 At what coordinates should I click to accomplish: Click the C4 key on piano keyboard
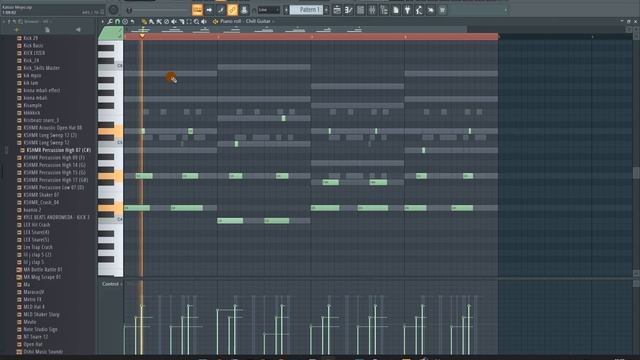click(x=111, y=220)
